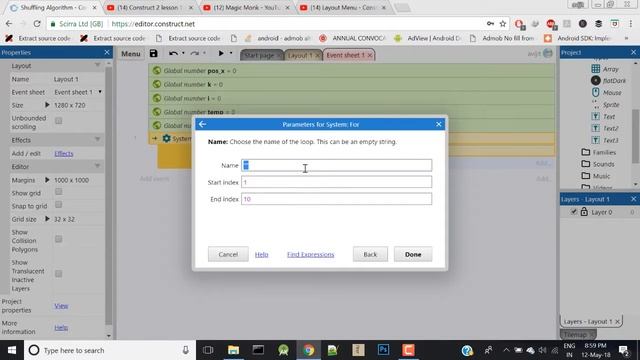
Task: Open the Effects add/edit link
Action: point(64,153)
